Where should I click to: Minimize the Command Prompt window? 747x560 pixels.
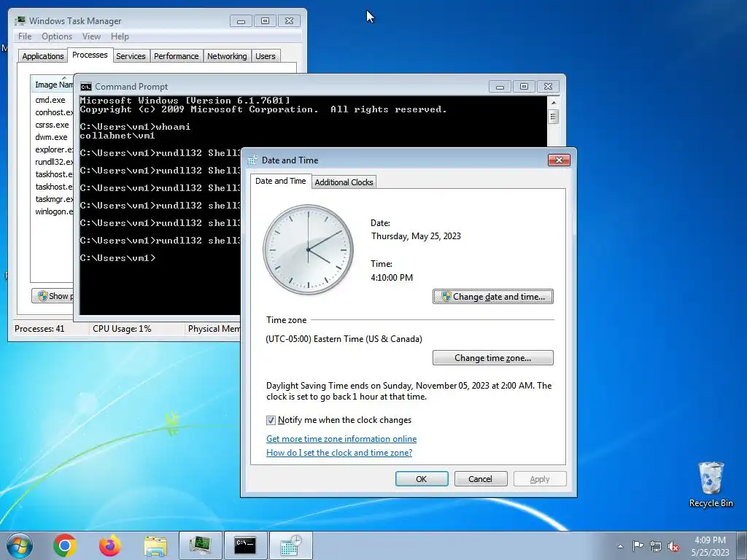500,87
